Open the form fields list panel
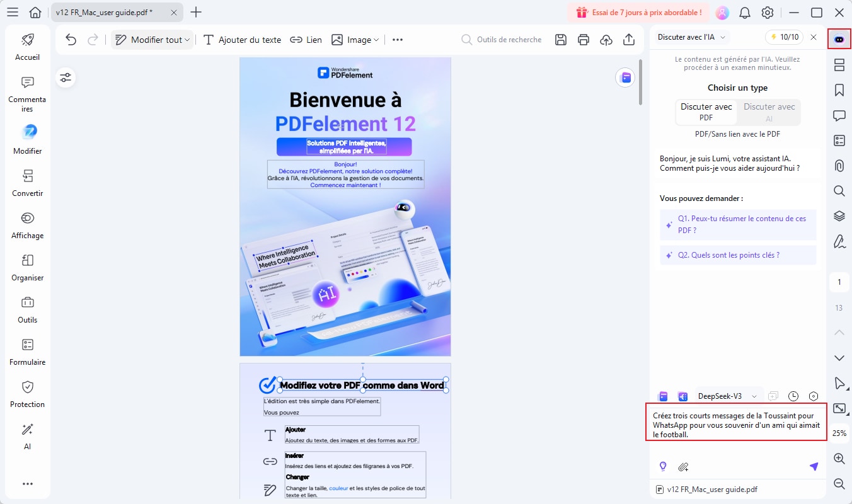This screenshot has height=504, width=852. click(839, 140)
